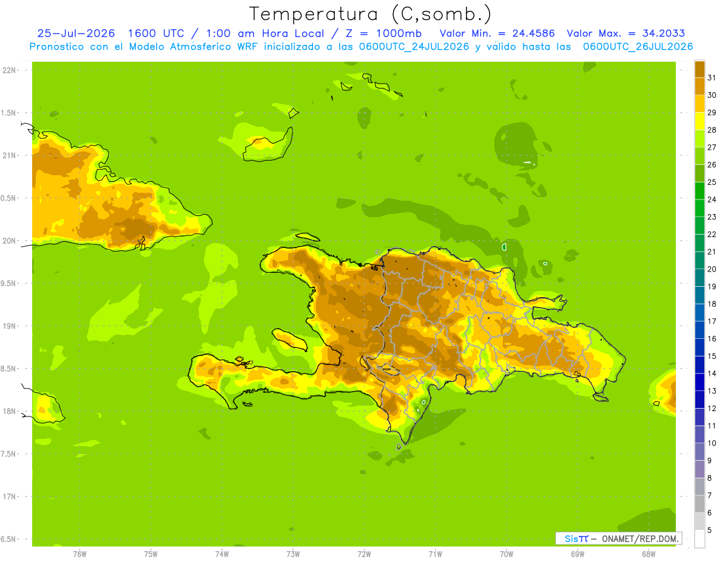Viewport: 728px width, 562px height.
Task: Click the colorbar value label 31
Action: 712,78
